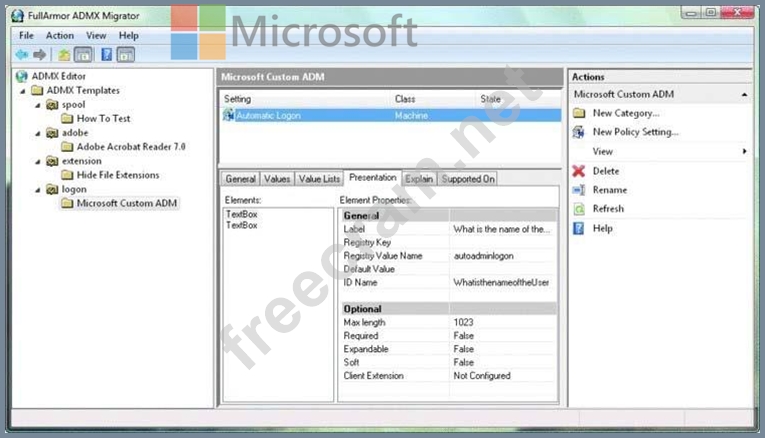765x438 pixels.
Task: Click the Rename action label
Action: click(610, 190)
